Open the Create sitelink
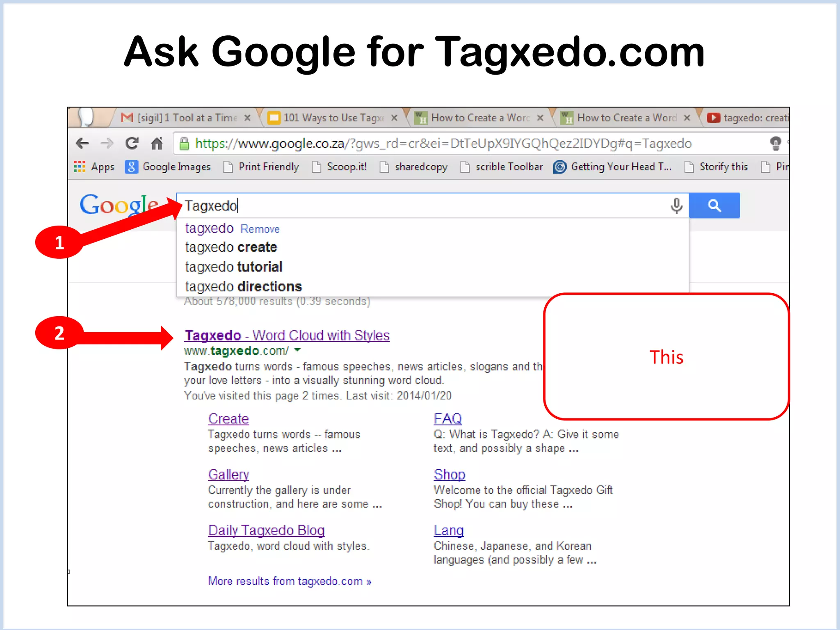The image size is (840, 630). [x=228, y=419]
